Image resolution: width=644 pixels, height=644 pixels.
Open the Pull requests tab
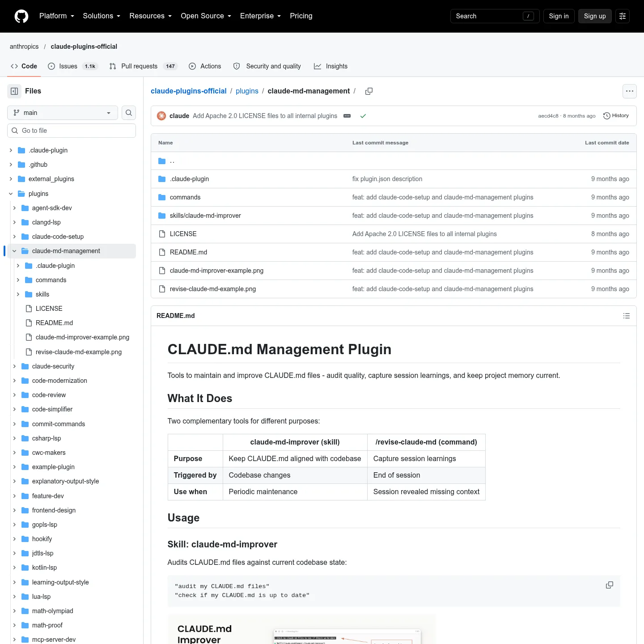coord(144,66)
